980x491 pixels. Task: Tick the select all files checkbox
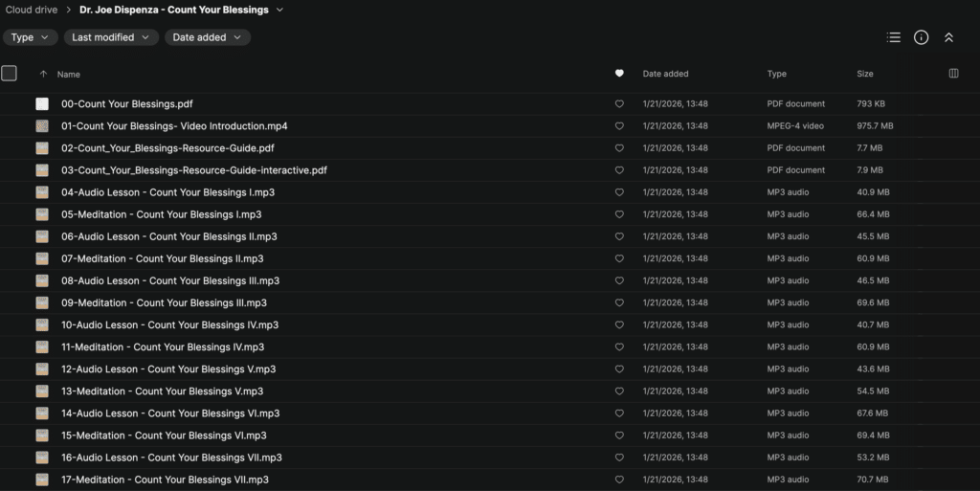click(10, 73)
